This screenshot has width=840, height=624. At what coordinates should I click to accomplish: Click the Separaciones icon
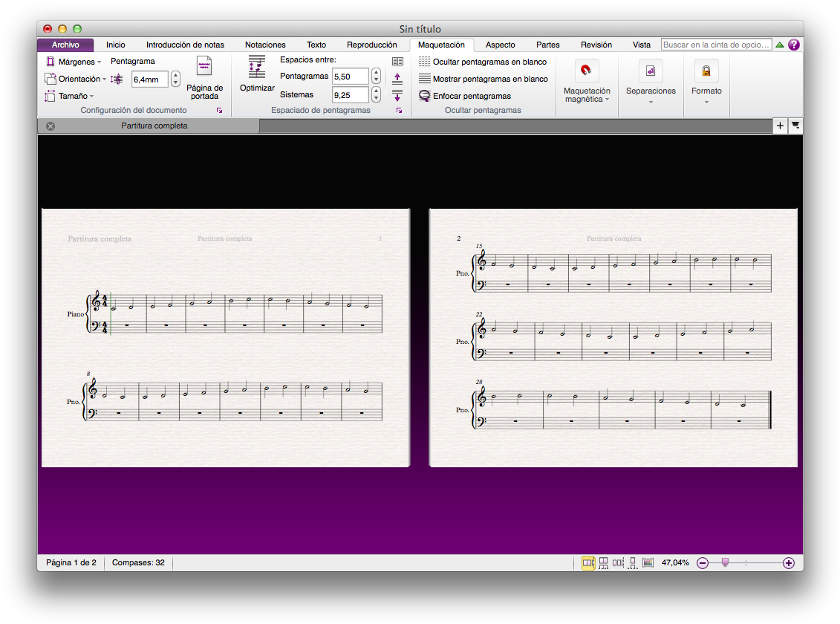point(651,71)
